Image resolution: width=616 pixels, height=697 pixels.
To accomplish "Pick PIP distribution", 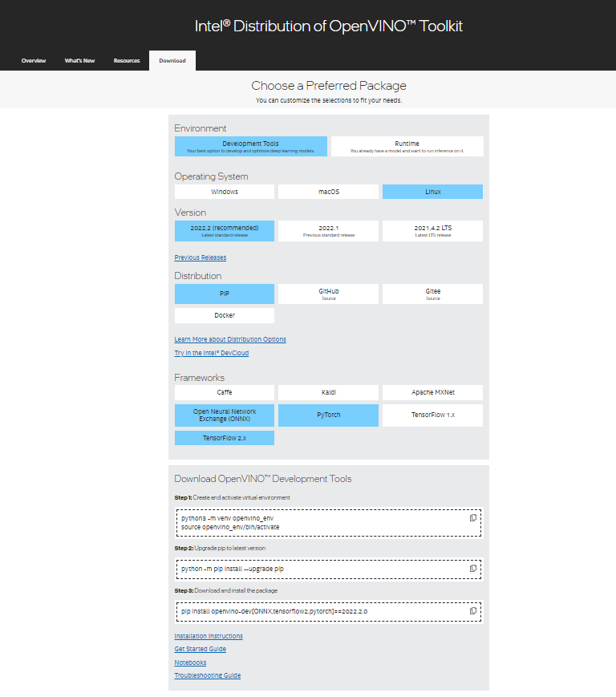I will [x=225, y=294].
